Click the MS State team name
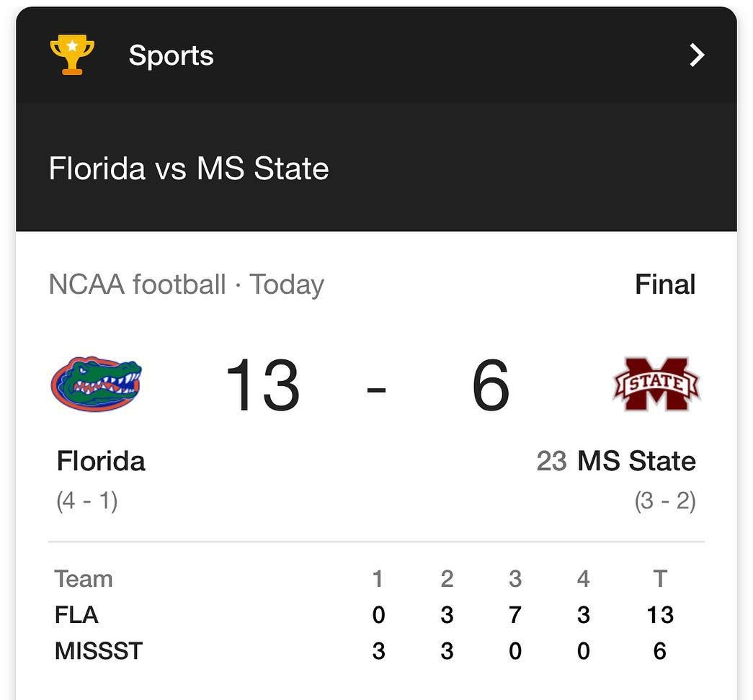Screen dimensions: 753x700 tap(636, 461)
